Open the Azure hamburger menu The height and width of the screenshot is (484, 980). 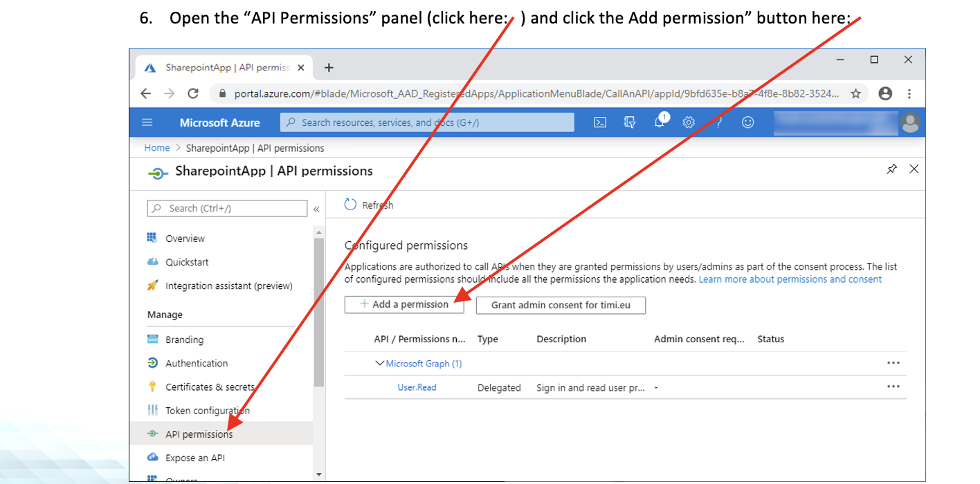point(147,122)
